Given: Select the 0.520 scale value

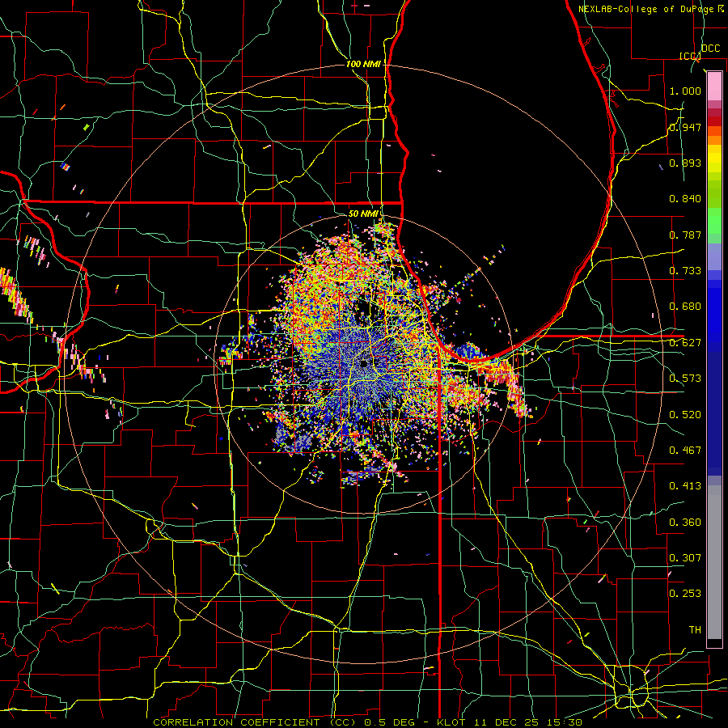Looking at the screenshot, I should (x=685, y=415).
